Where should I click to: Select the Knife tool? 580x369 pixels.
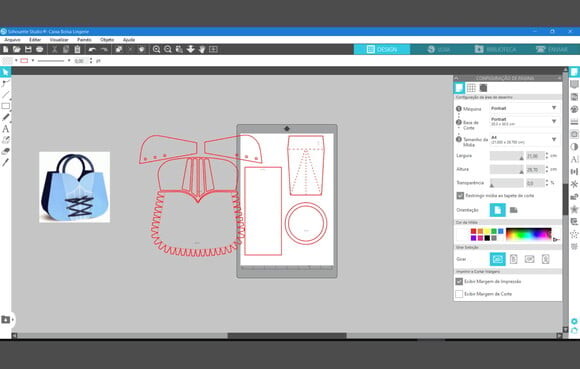(6, 162)
